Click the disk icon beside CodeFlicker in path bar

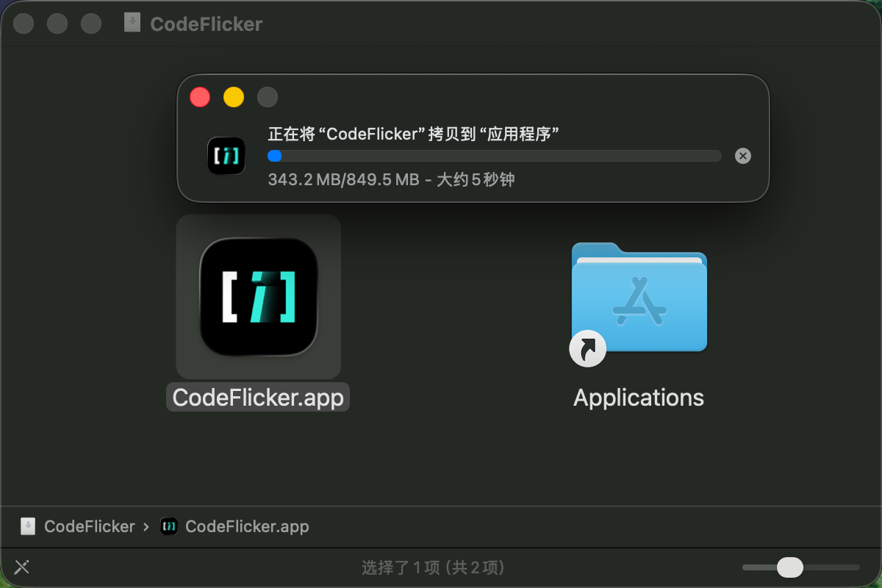point(27,526)
